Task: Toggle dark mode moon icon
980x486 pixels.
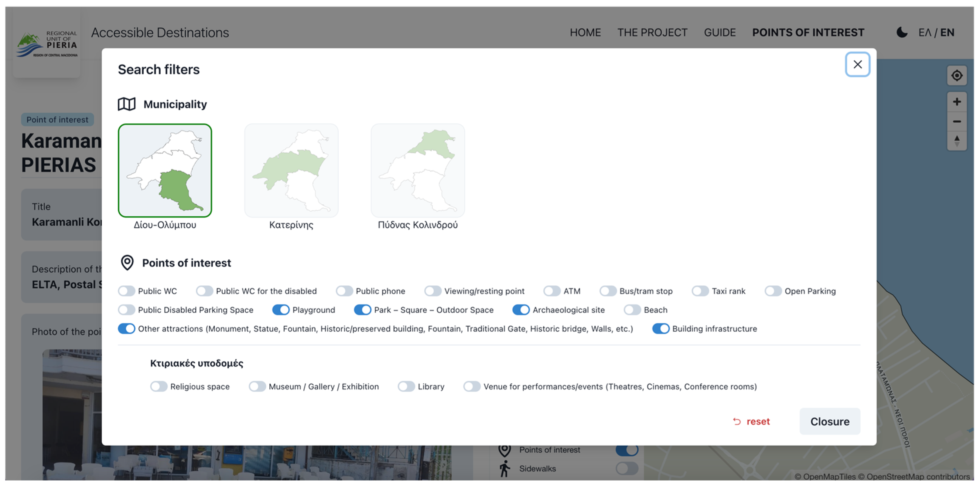Action: tap(901, 32)
